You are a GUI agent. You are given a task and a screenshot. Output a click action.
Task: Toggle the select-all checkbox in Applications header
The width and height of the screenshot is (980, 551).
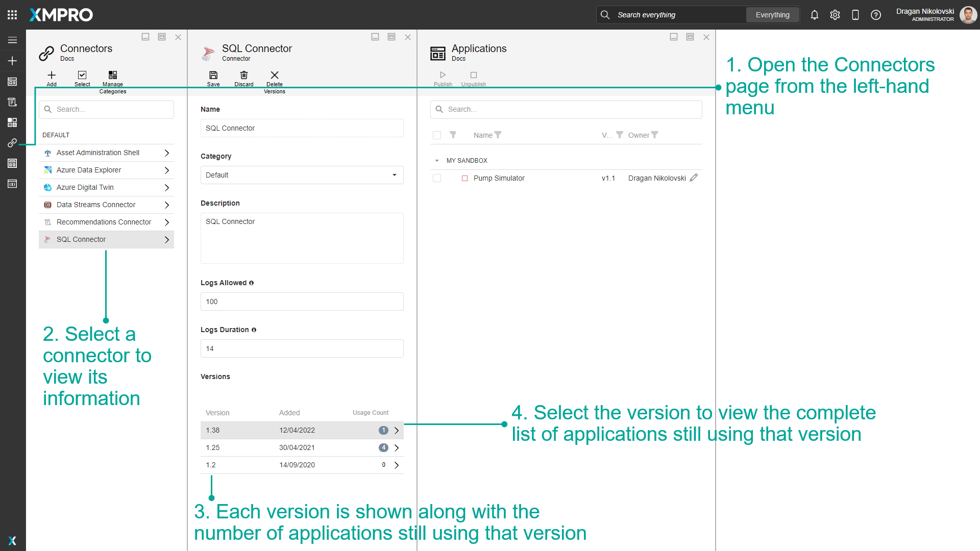click(x=437, y=135)
